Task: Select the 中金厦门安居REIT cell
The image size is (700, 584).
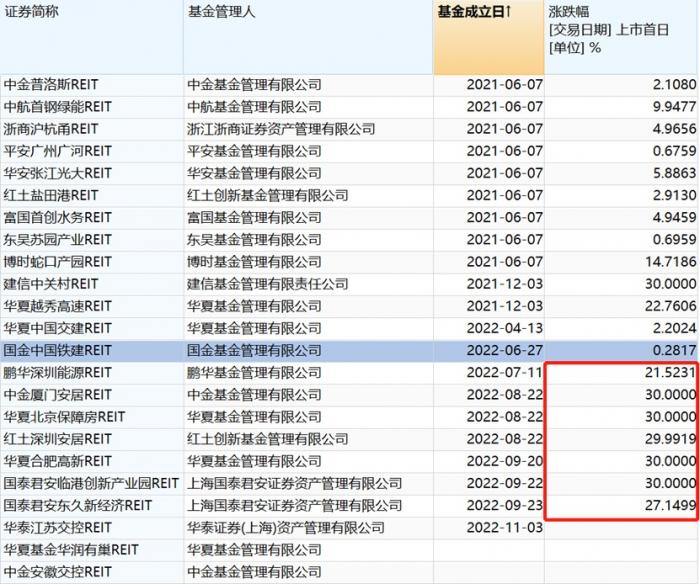Action: 92,395
